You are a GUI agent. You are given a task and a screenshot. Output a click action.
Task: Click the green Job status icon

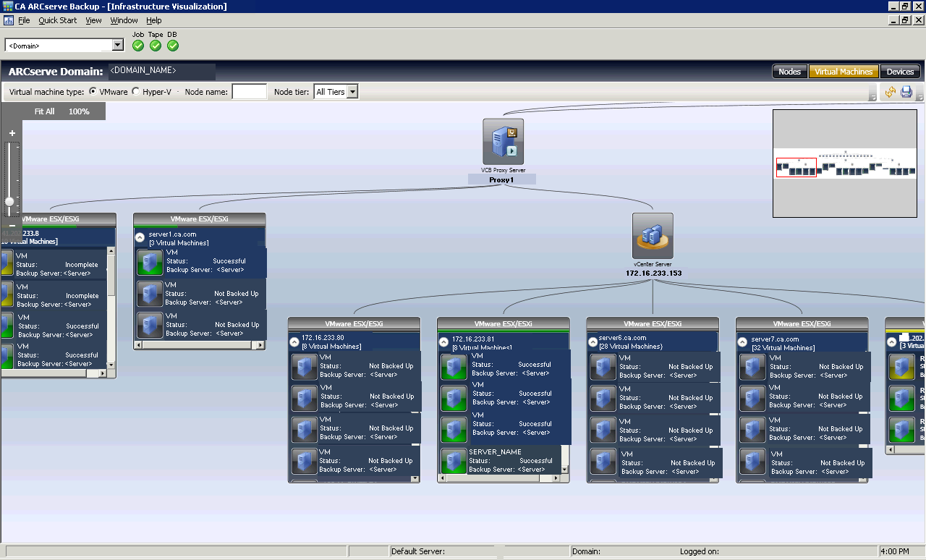137,45
